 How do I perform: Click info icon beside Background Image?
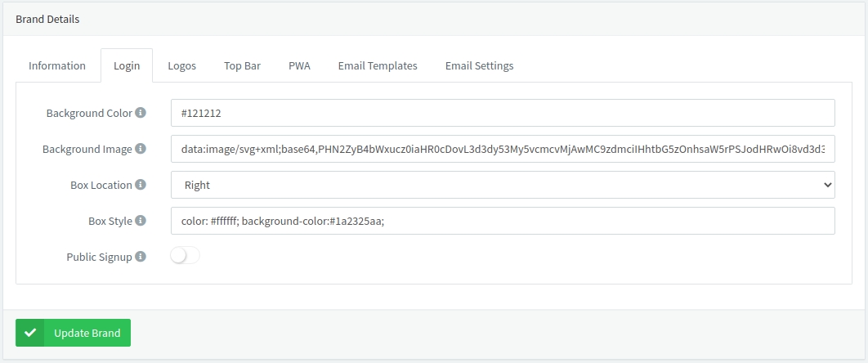tap(141, 149)
